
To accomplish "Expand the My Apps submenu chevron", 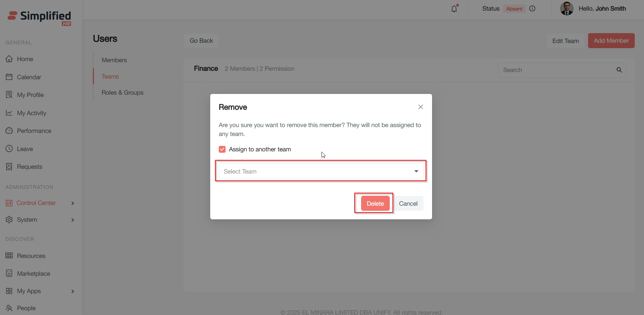I will [x=73, y=291].
